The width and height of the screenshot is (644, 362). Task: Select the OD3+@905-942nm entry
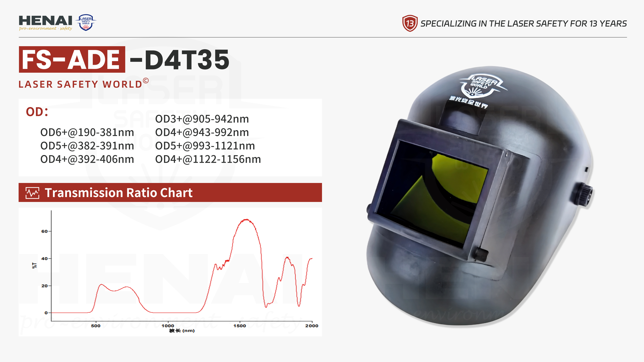point(202,119)
